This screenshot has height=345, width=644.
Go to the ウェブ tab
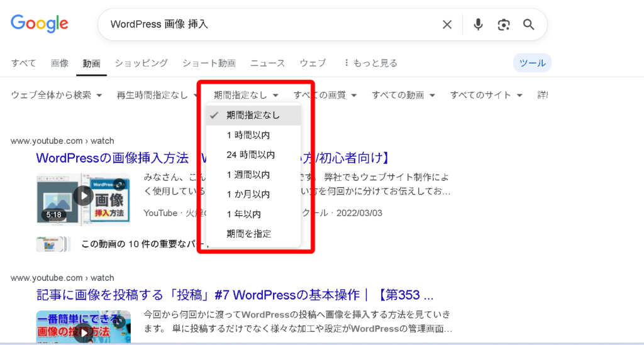click(313, 63)
